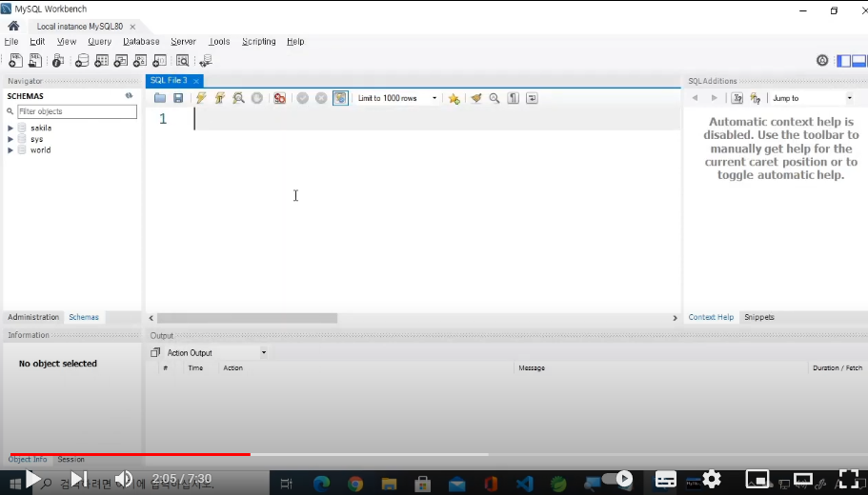Skip to the next video
This screenshot has width=868, height=495.
79,479
